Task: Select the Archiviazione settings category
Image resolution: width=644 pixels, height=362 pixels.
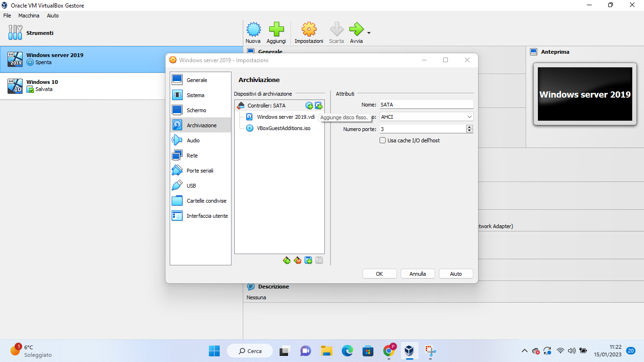Action: pyautogui.click(x=200, y=125)
